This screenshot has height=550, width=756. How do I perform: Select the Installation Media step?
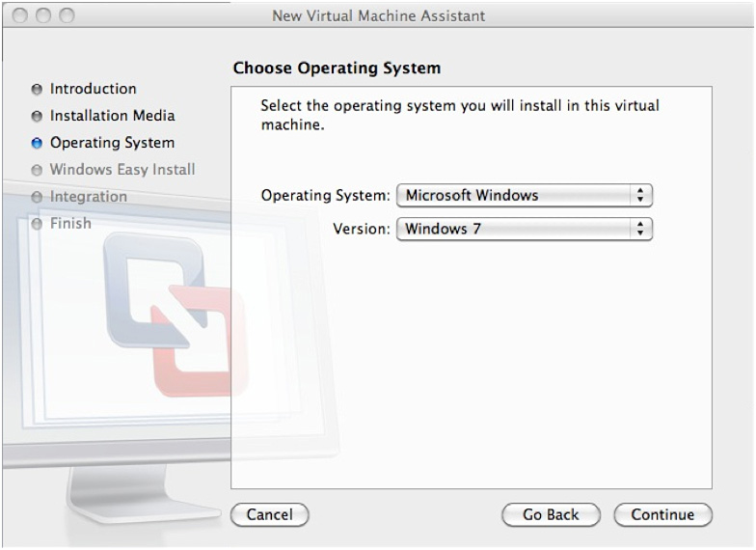coord(112,116)
